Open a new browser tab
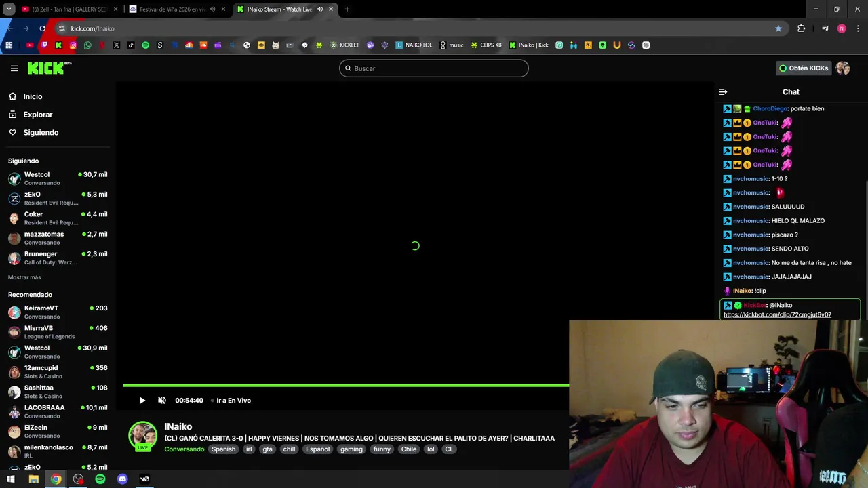 (x=347, y=9)
